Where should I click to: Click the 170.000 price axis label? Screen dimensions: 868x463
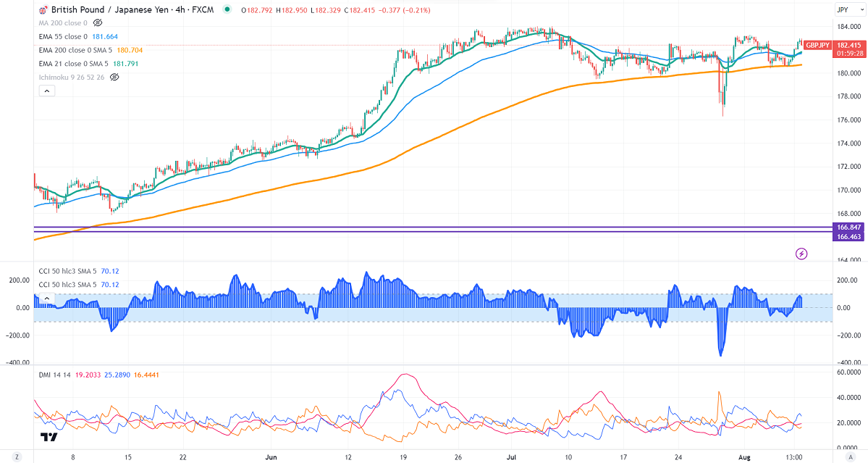[848, 190]
